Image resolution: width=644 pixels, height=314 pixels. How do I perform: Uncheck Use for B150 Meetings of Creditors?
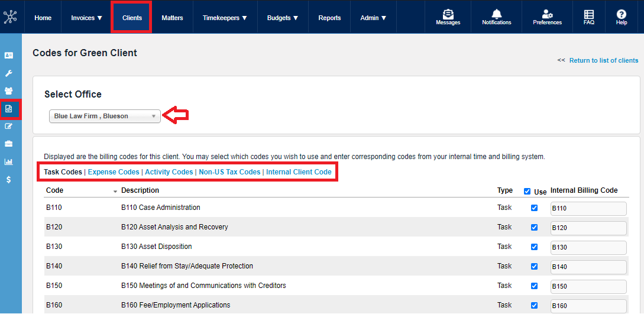coord(535,286)
